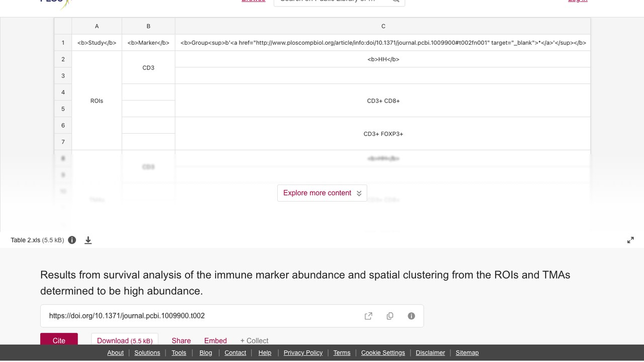
Task: Click the + Collect option
Action: [254, 340]
